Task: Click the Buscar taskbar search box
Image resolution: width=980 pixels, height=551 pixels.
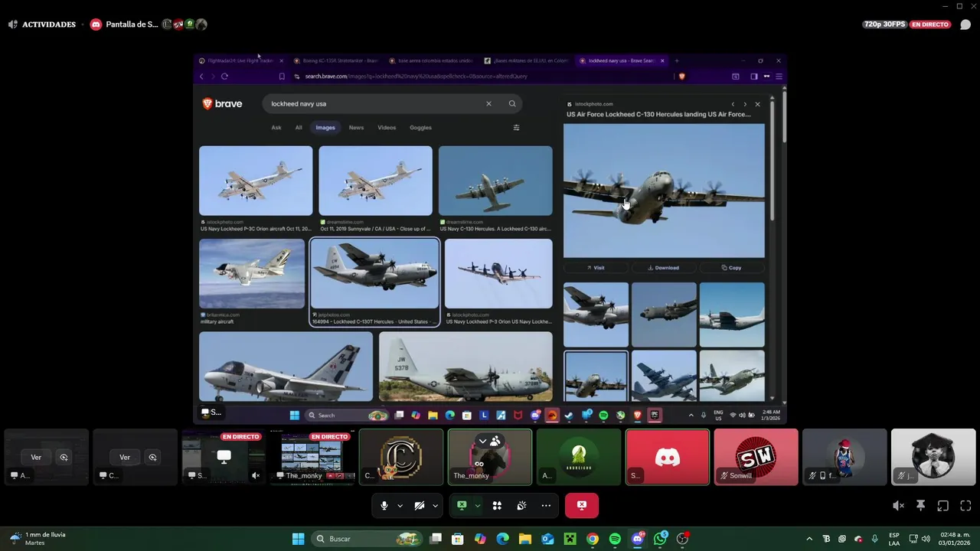Action: [x=367, y=539]
